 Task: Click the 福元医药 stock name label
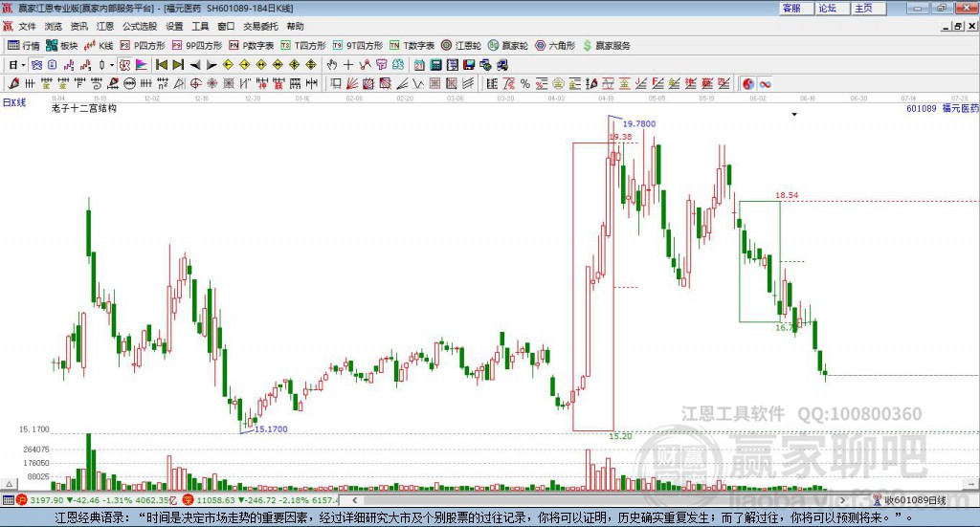pos(961,109)
